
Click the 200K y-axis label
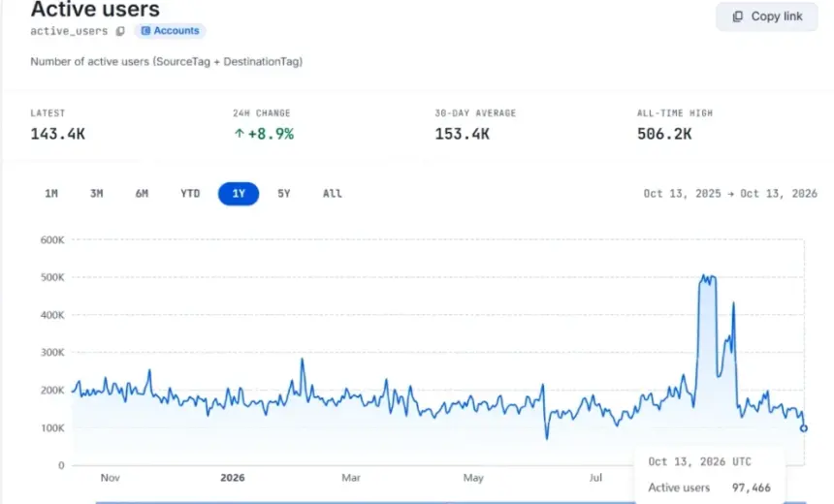coord(52,391)
